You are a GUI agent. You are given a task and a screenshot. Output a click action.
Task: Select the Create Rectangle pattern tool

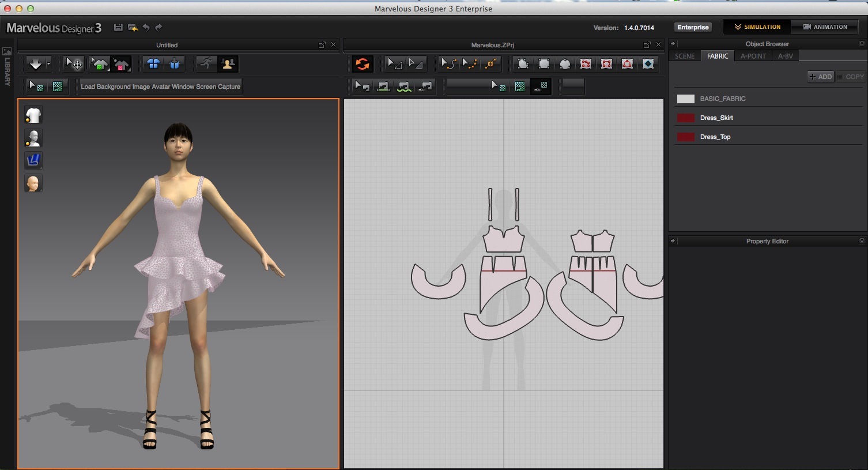544,64
